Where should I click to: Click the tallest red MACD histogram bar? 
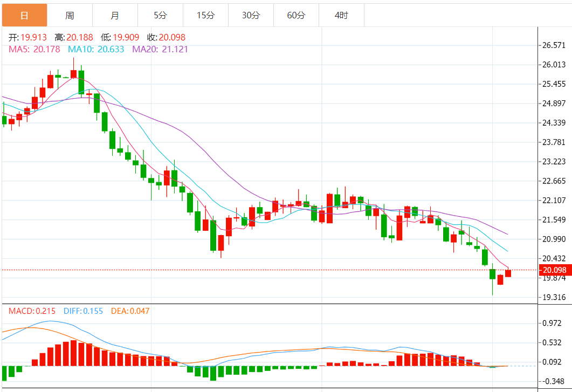(x=74, y=353)
